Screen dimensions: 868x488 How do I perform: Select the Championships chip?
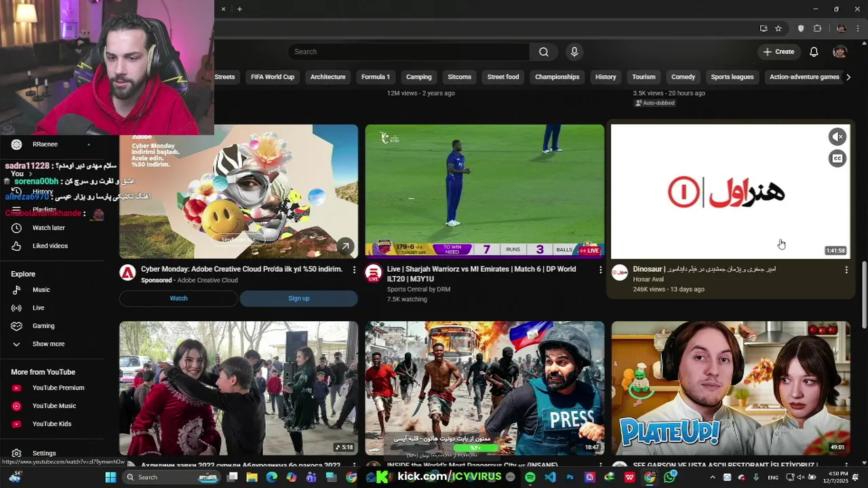click(x=557, y=77)
